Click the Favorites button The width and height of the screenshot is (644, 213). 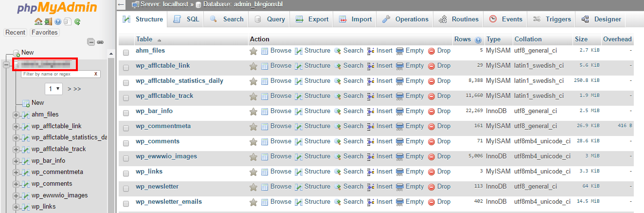(44, 33)
